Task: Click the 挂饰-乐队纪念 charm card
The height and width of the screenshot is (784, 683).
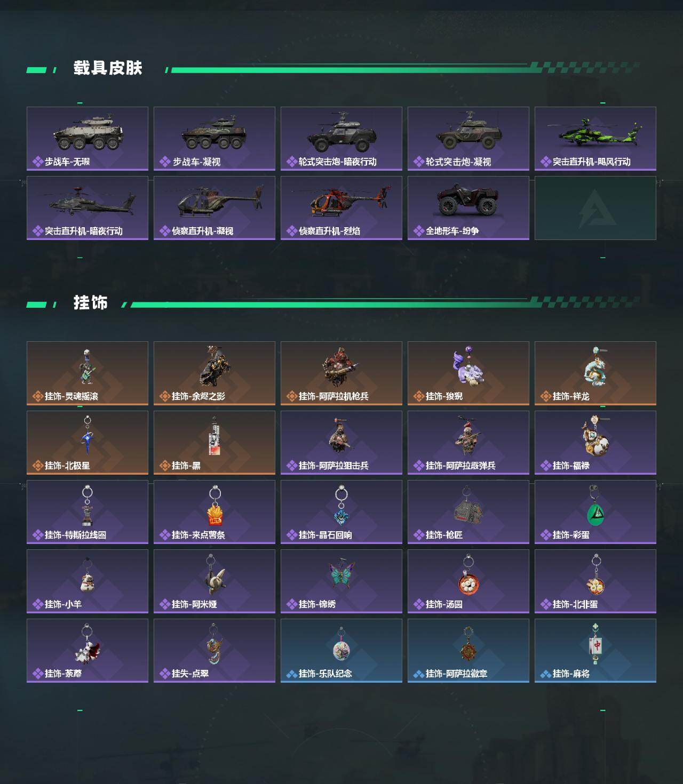Action: point(341,651)
